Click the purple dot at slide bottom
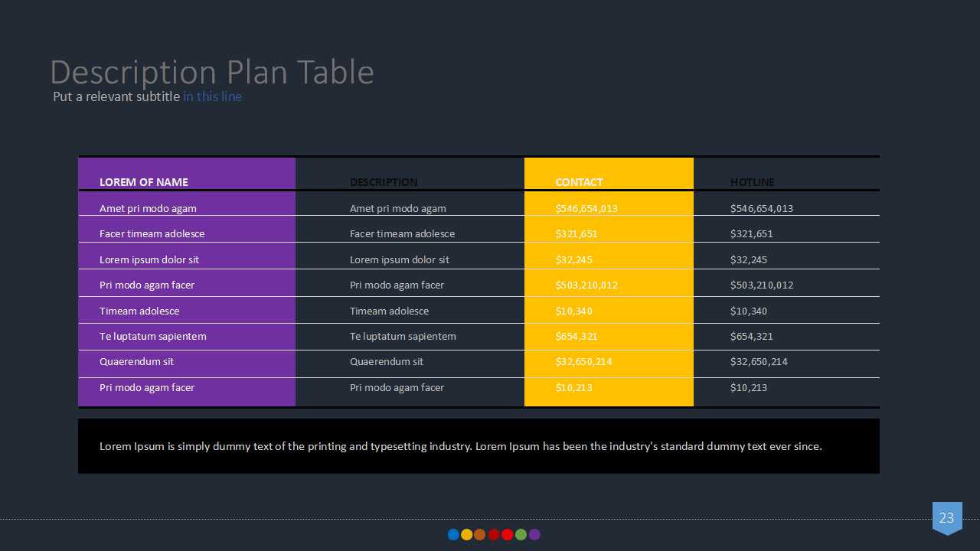This screenshot has width=980, height=551. pos(534,534)
